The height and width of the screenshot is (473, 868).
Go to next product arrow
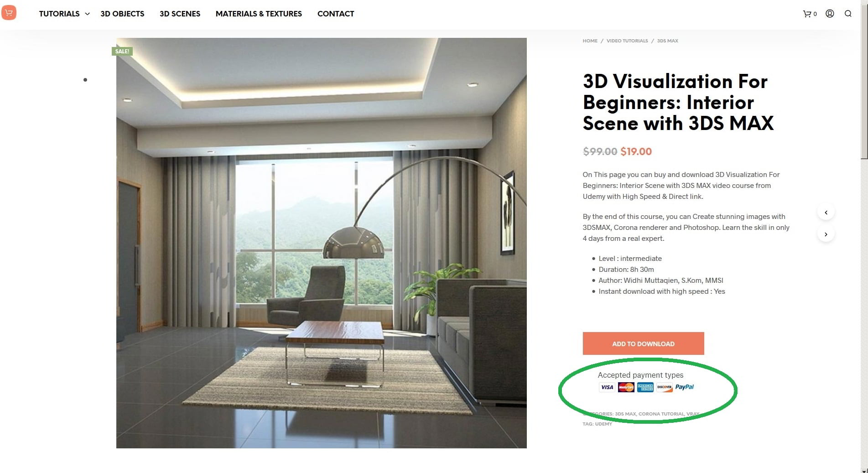tap(826, 234)
